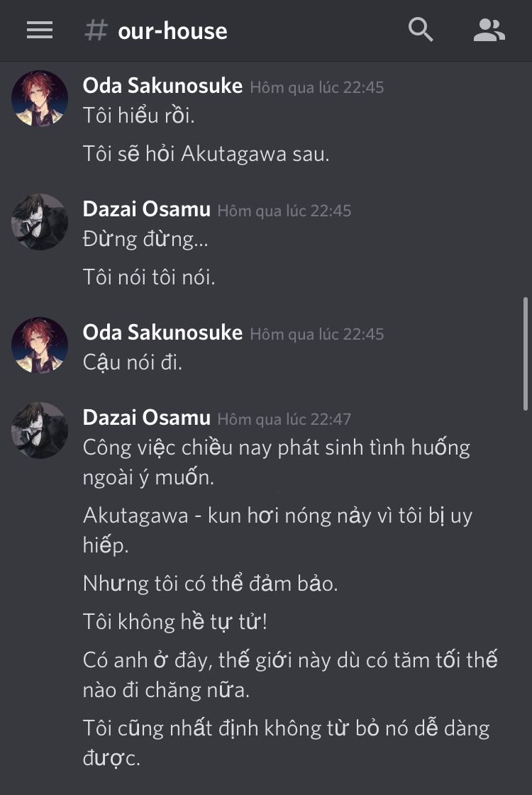Select the message "Cậu nói đi."

(133, 363)
